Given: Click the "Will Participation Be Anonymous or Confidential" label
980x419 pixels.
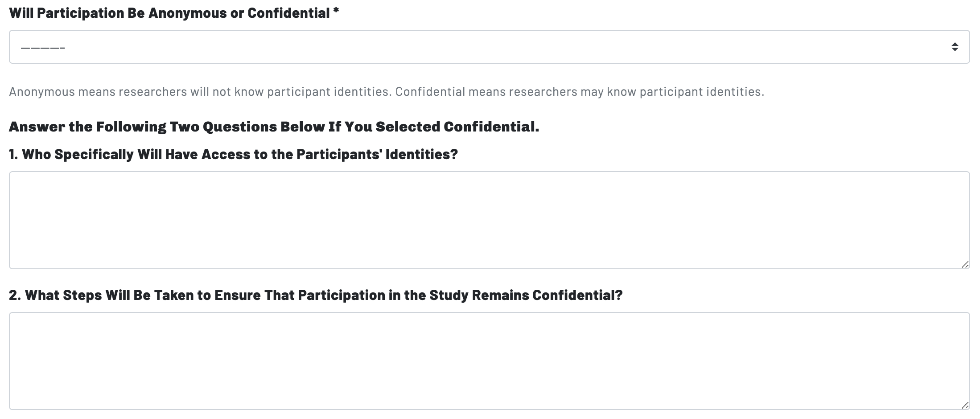Looking at the screenshot, I should [x=169, y=13].
